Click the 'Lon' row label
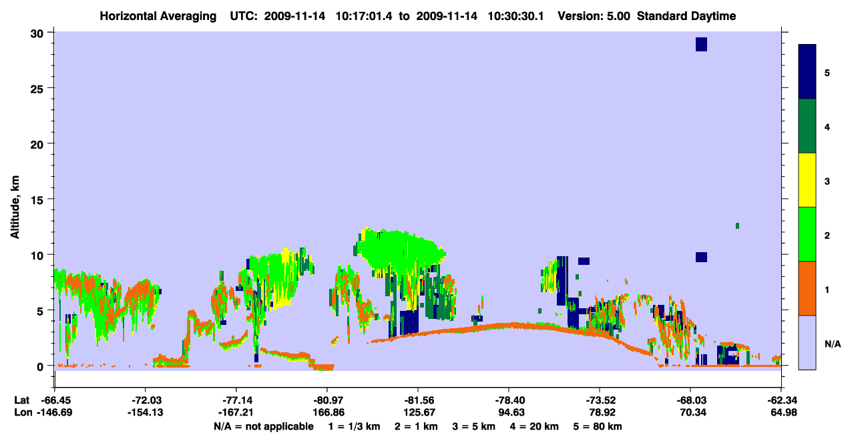This screenshot has width=868, height=445. [23, 412]
